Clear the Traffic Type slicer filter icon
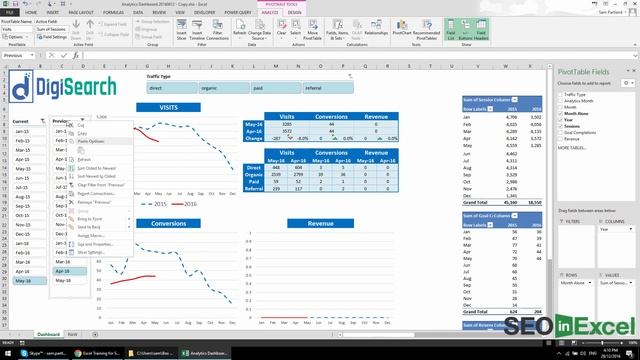 [x=350, y=76]
